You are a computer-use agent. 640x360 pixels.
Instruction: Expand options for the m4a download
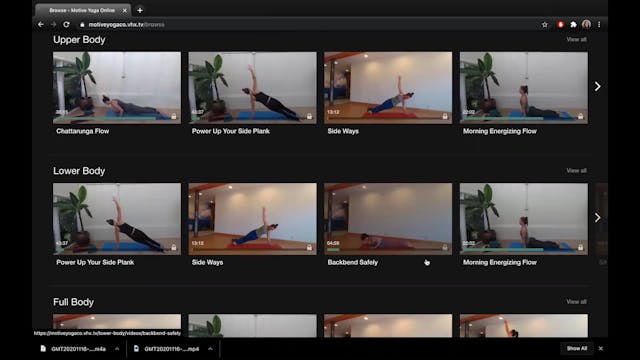pyautogui.click(x=117, y=349)
